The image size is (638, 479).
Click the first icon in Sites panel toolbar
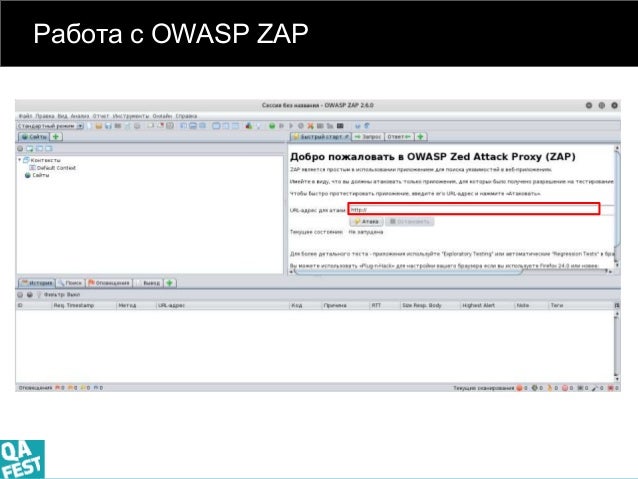(20, 149)
